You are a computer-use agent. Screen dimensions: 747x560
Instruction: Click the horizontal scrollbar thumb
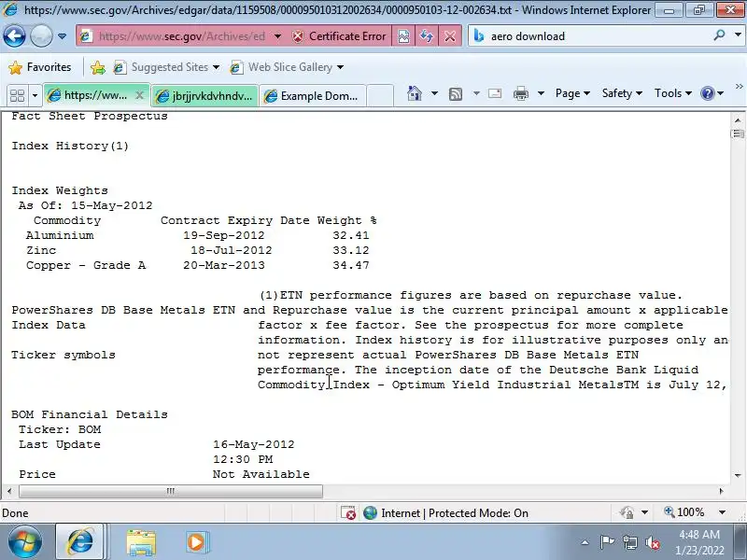click(x=171, y=491)
